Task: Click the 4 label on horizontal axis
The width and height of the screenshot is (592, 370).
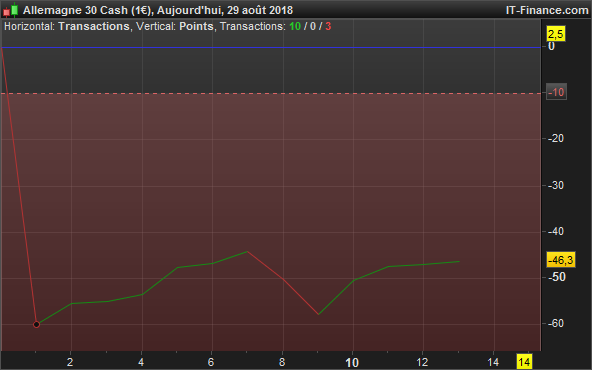Action: (141, 362)
